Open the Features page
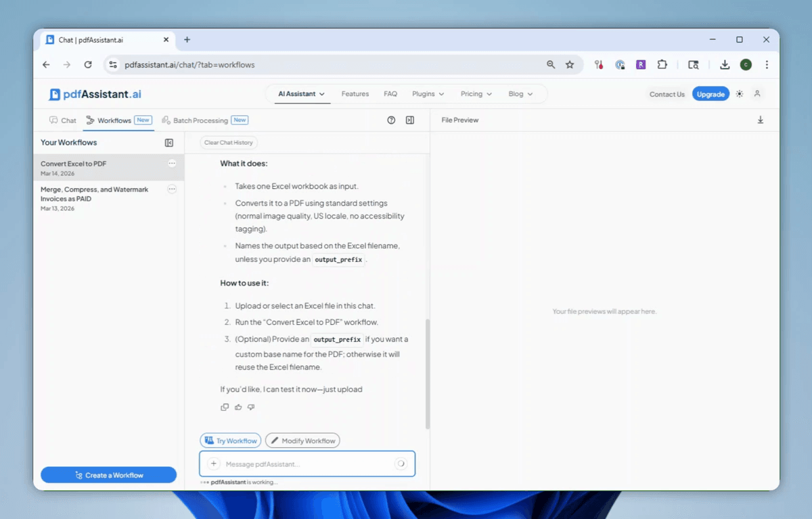Viewport: 812px width, 519px height. (x=355, y=94)
